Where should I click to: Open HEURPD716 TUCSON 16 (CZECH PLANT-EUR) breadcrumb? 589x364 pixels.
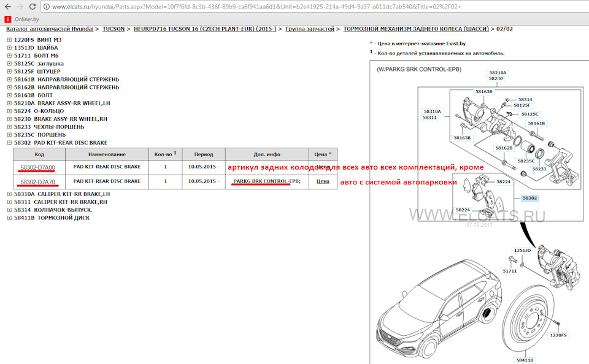[x=205, y=29]
